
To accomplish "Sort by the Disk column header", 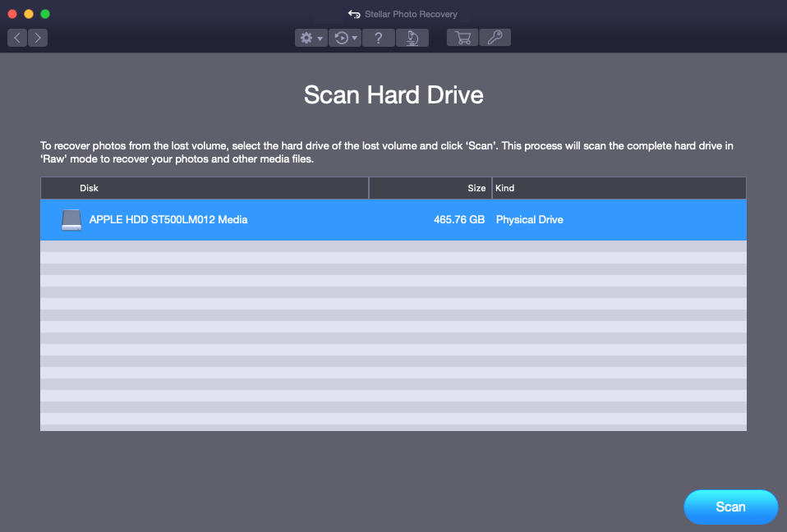I will click(205, 188).
